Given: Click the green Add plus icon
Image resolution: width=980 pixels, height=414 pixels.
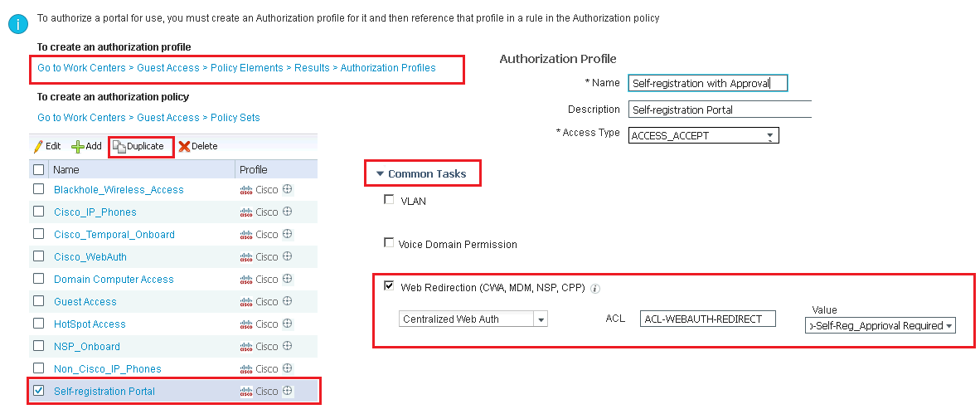Looking at the screenshot, I should pos(77,146).
